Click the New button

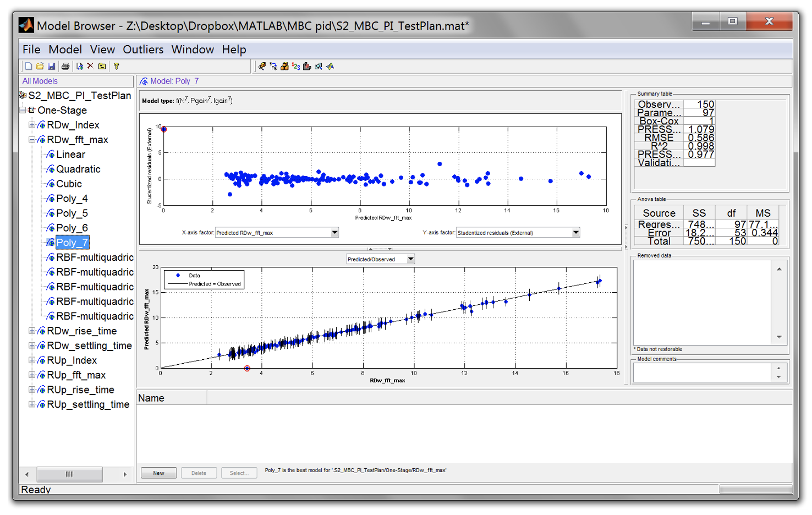point(158,473)
